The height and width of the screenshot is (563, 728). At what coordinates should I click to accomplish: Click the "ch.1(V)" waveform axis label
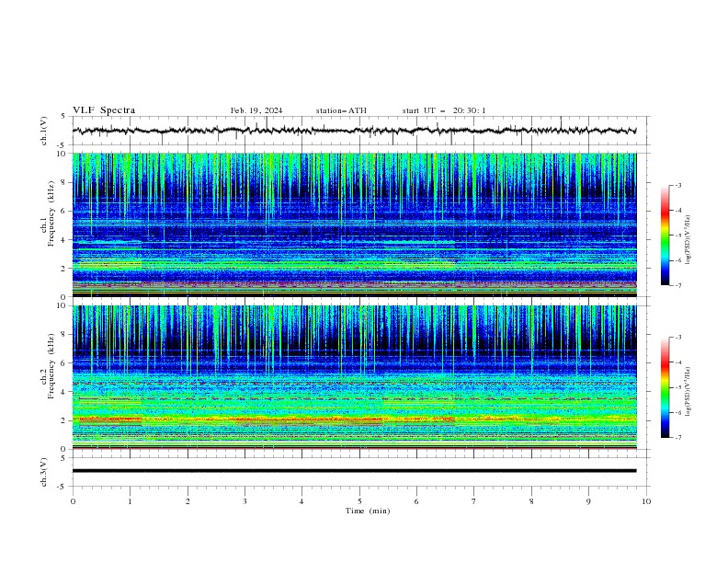coord(44,131)
